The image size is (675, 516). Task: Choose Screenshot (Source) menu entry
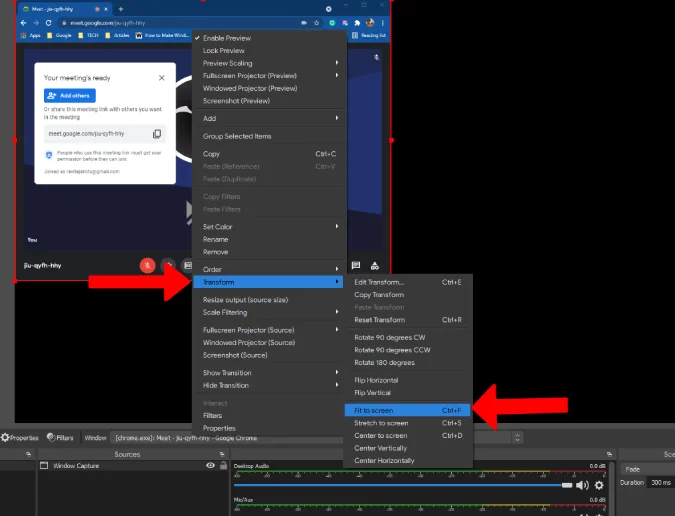269,355
